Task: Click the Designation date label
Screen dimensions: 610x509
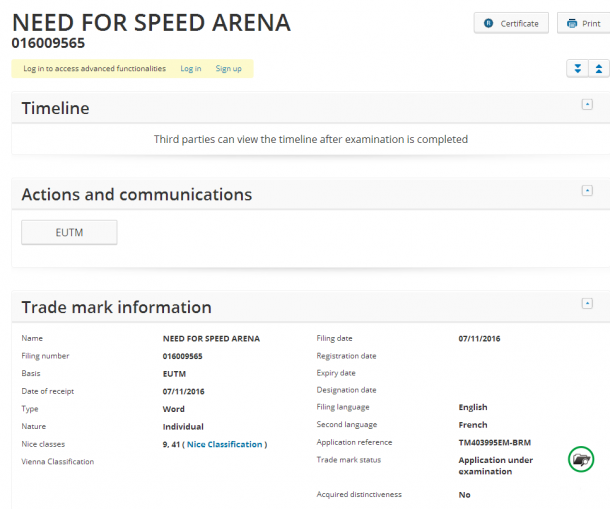Action: pyautogui.click(x=346, y=390)
